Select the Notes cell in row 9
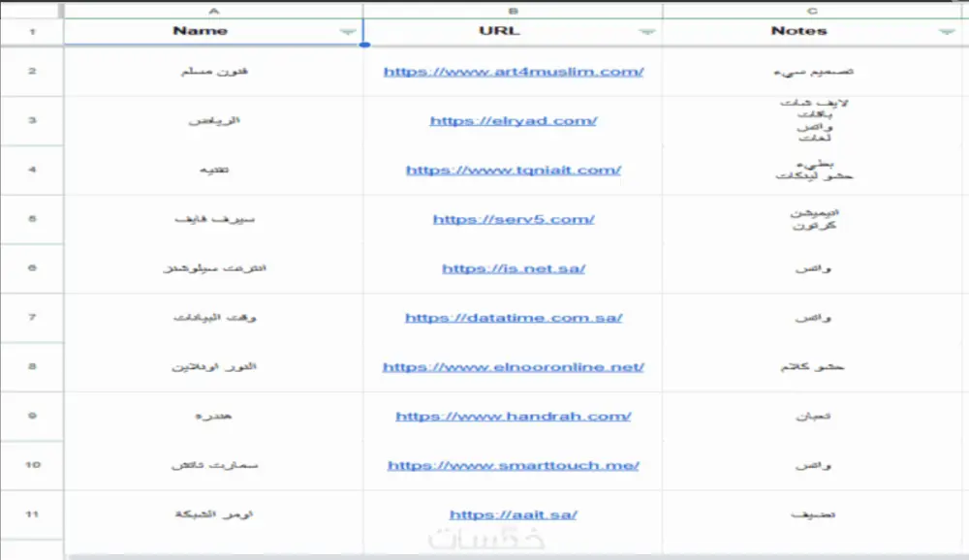This screenshot has width=969, height=560. (813, 416)
